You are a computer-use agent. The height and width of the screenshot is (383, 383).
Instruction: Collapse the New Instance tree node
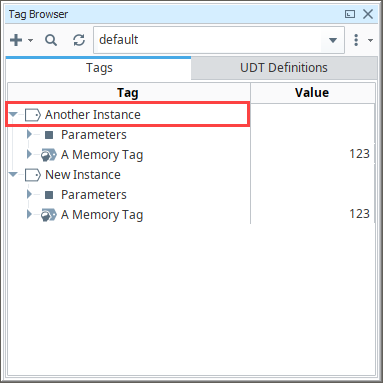point(13,174)
